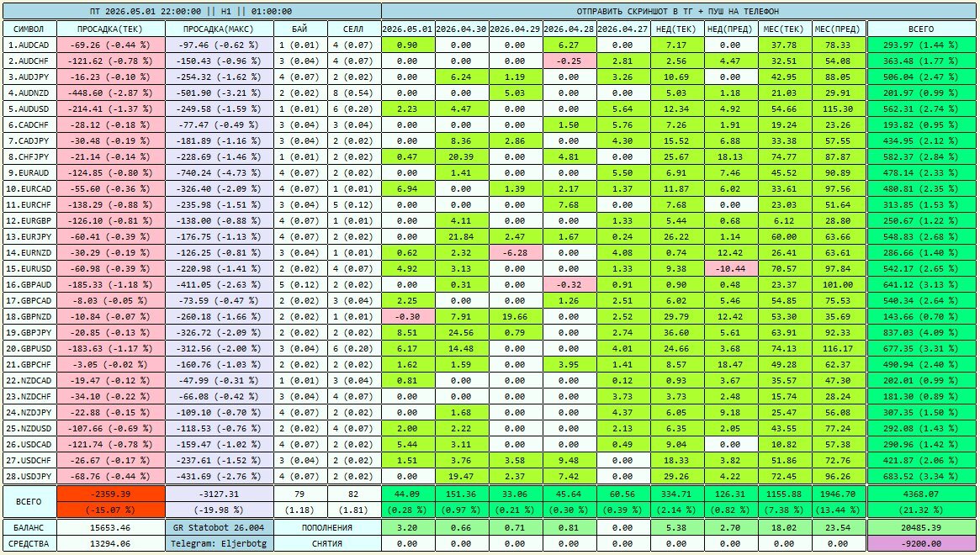Click the negative -10.44 weekly value
This screenshot has height=555, width=980.
[x=730, y=269]
